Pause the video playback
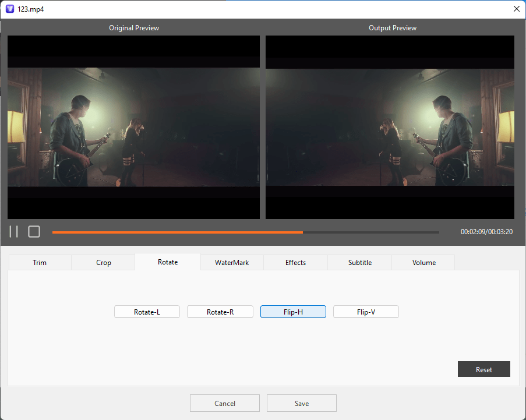The image size is (526, 420). tap(14, 231)
